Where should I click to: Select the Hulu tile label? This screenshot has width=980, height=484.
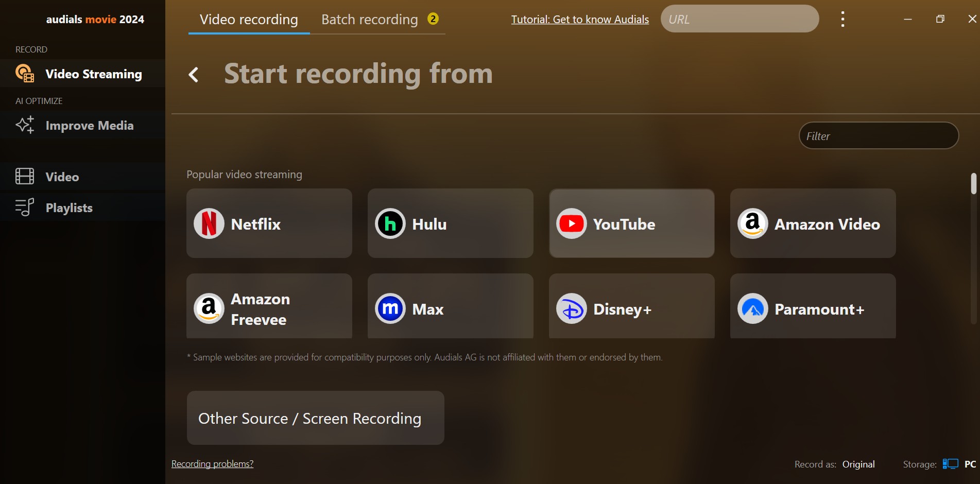429,224
